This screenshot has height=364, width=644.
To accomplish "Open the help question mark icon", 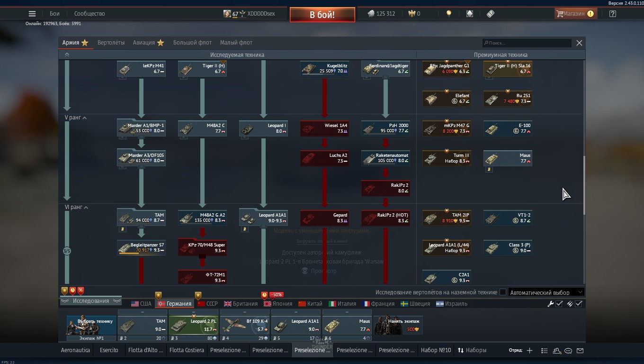I will tap(613, 14).
